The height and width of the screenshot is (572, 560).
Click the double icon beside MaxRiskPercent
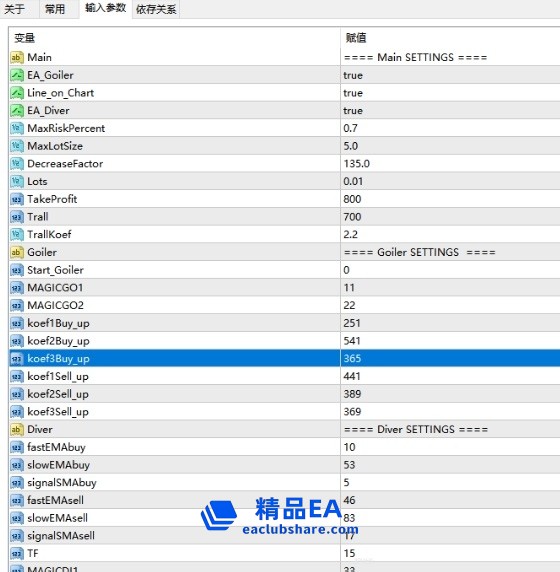[x=16, y=128]
